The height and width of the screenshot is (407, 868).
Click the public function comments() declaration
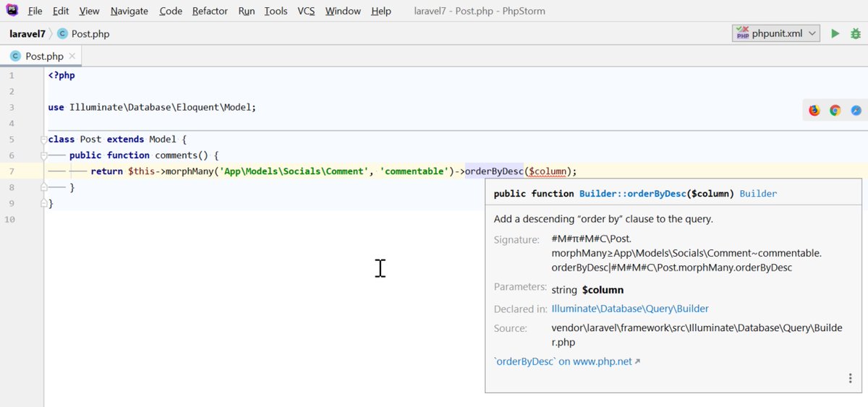pos(144,155)
